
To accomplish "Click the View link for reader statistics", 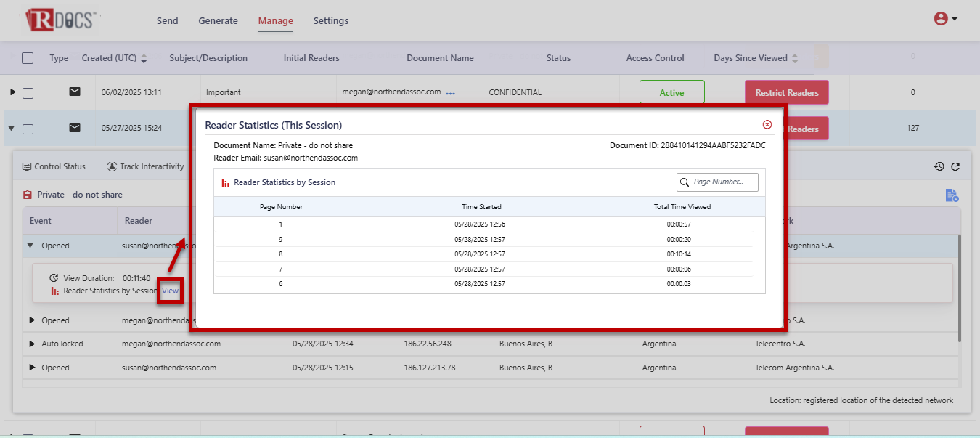I will pyautogui.click(x=170, y=291).
